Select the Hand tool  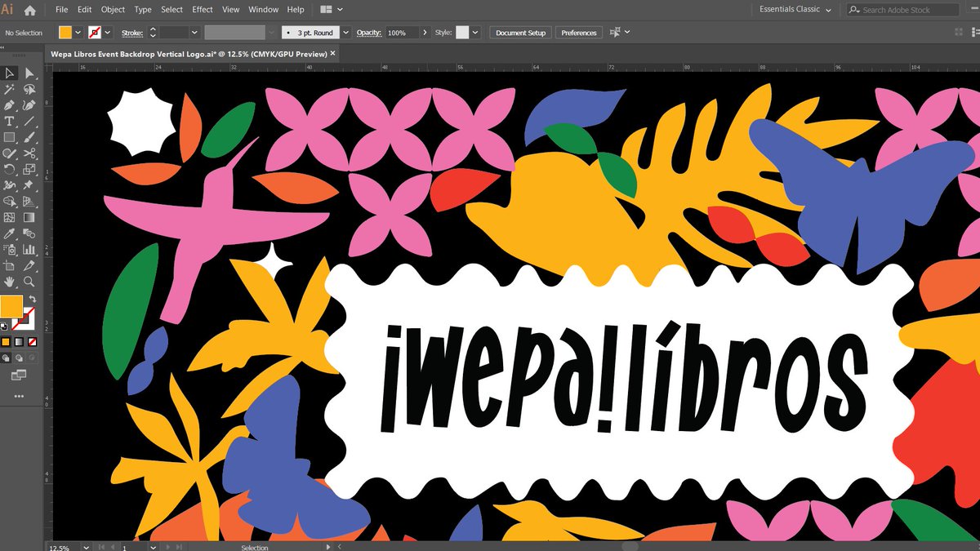coord(10,281)
